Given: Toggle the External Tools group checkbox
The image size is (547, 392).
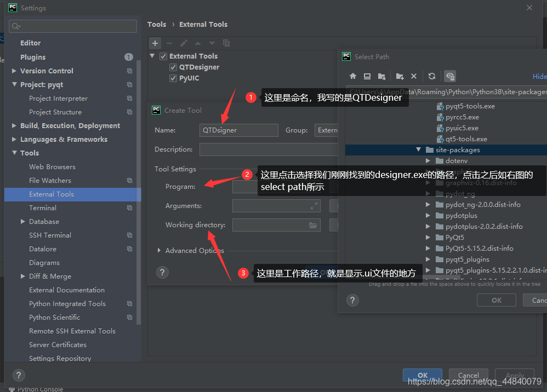Looking at the screenshot, I should 163,56.
